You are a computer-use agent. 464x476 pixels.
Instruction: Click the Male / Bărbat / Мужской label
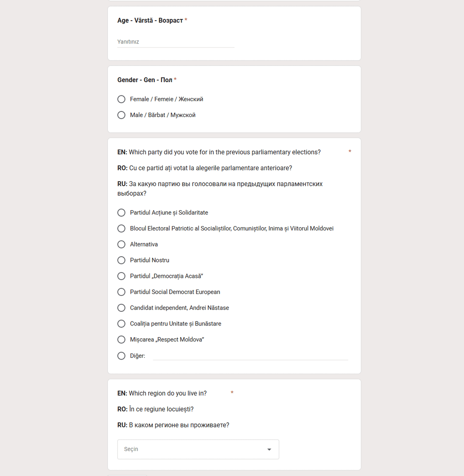click(163, 115)
